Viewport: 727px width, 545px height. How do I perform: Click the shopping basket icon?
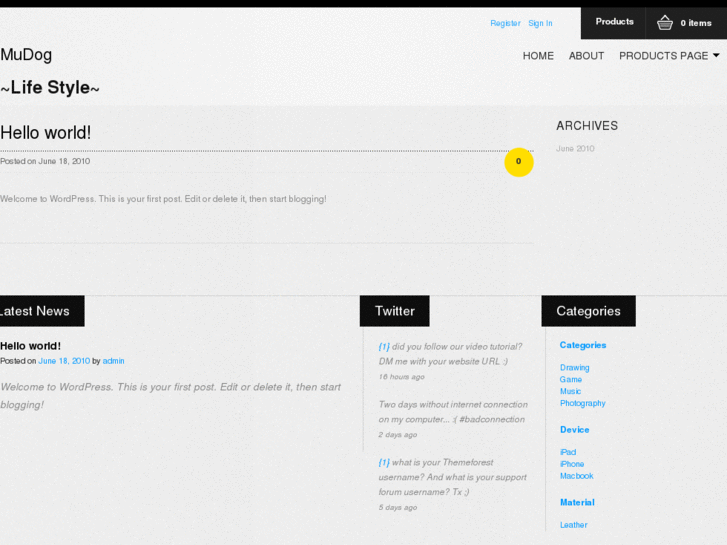(x=664, y=23)
